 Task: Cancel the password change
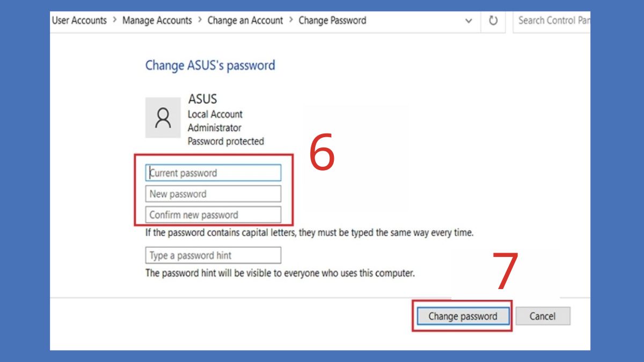[543, 316]
